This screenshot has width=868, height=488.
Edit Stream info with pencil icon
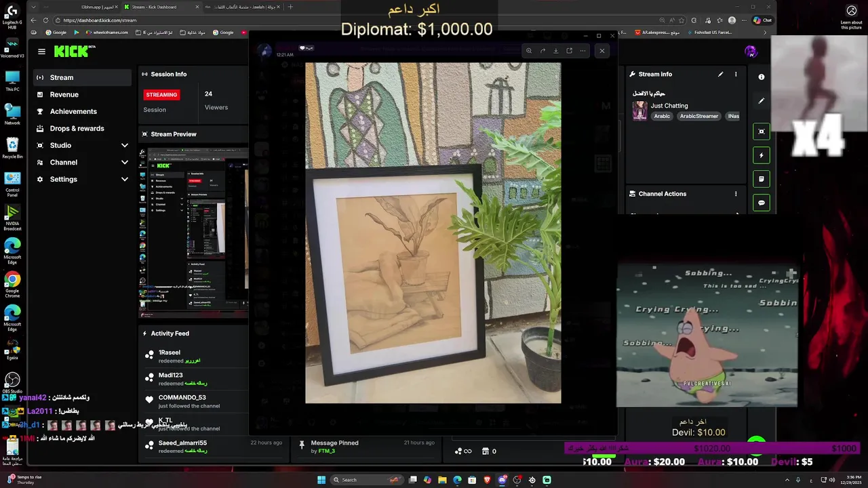coord(720,75)
